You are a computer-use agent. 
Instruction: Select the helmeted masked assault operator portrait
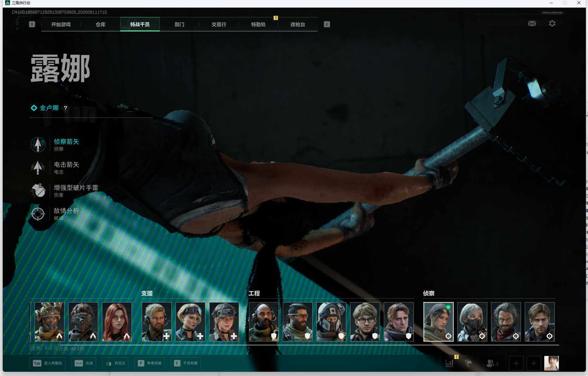pos(49,322)
